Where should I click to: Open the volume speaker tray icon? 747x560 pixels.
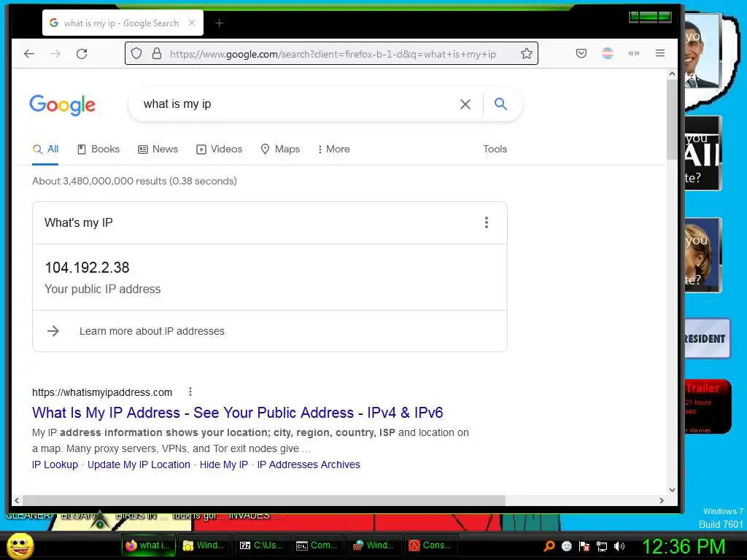pyautogui.click(x=619, y=546)
